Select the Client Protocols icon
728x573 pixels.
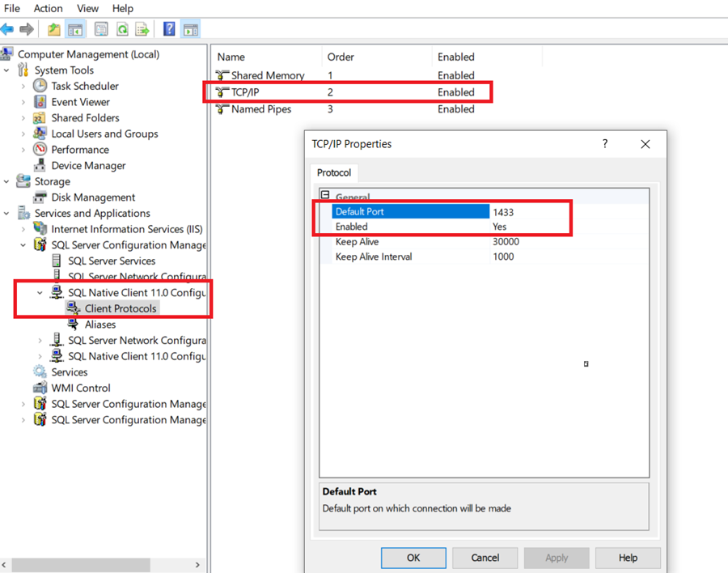74,308
